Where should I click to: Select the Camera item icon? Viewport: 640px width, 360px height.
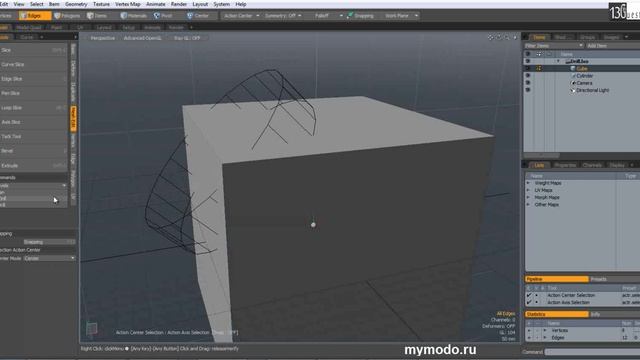coord(573,83)
